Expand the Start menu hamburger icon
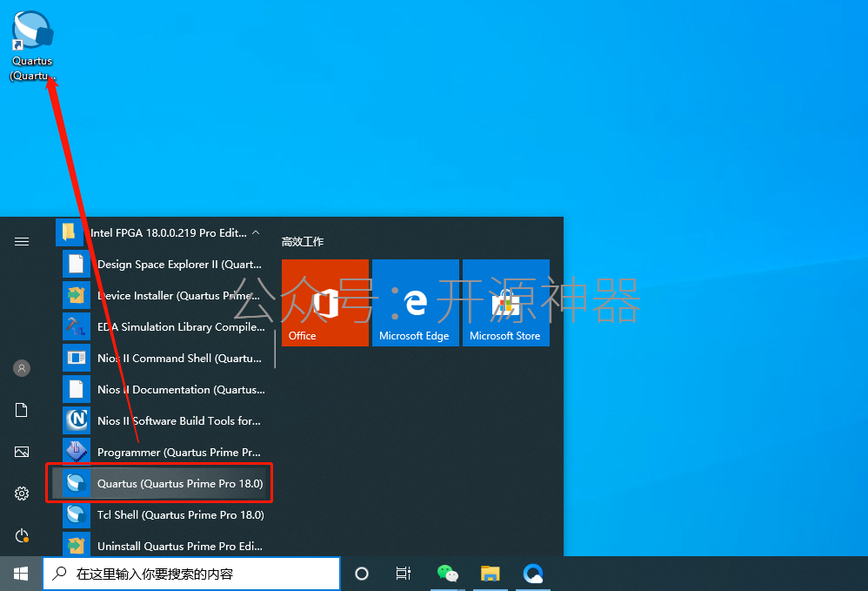Image resolution: width=868 pixels, height=591 pixels. tap(22, 241)
